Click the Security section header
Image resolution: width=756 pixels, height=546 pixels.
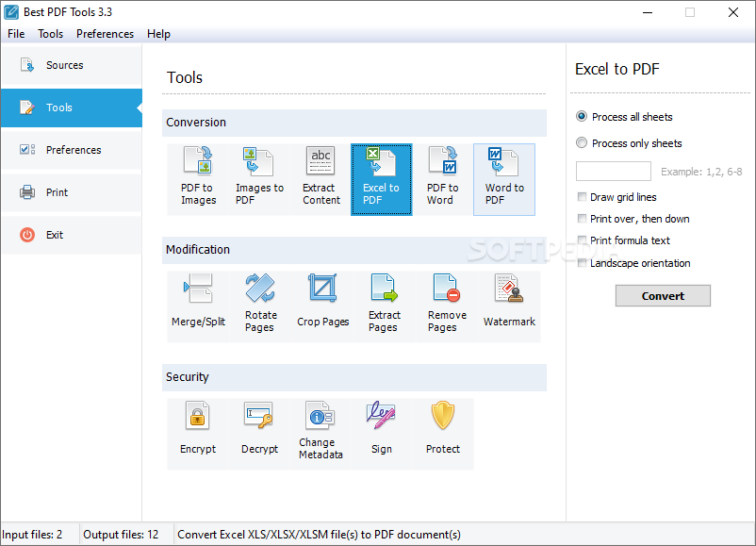pos(354,377)
